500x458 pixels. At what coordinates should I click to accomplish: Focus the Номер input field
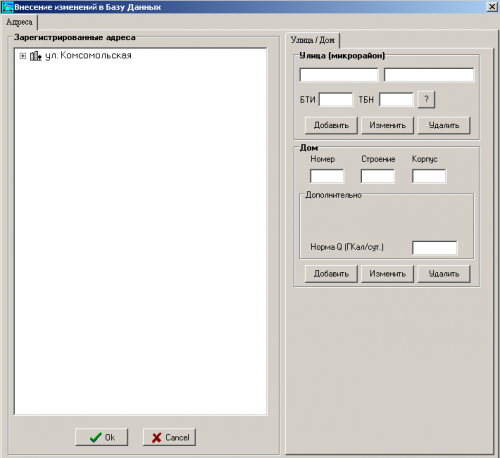point(327,176)
